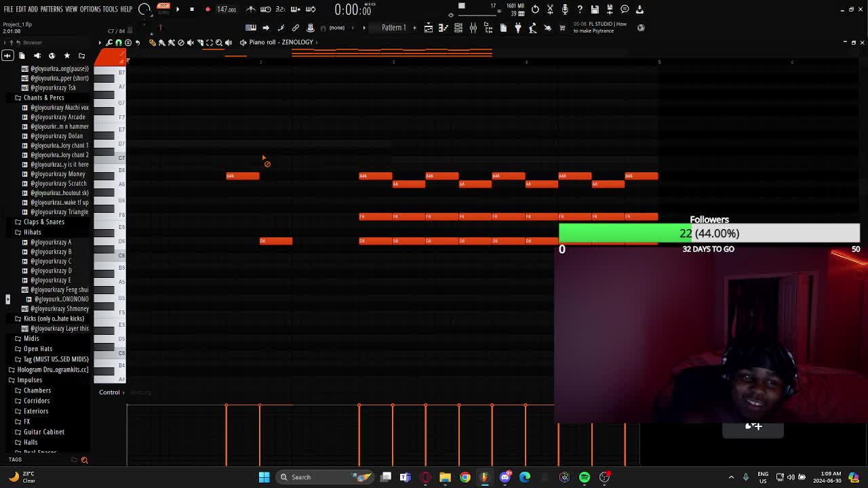
Task: Toggle Pattern/Song mode switch
Action: pos(163,9)
